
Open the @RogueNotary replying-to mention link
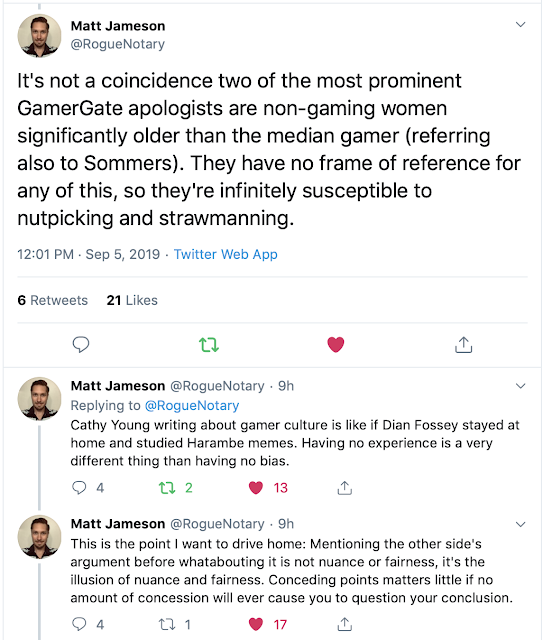[192, 405]
